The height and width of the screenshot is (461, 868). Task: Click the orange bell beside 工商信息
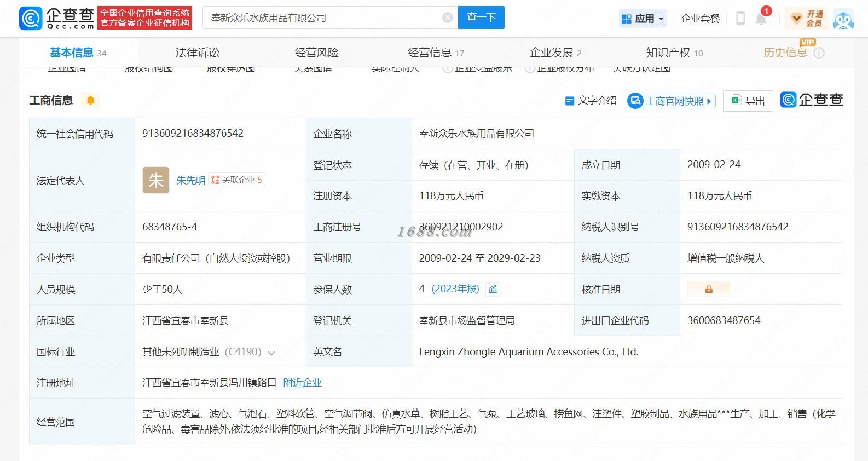90,100
